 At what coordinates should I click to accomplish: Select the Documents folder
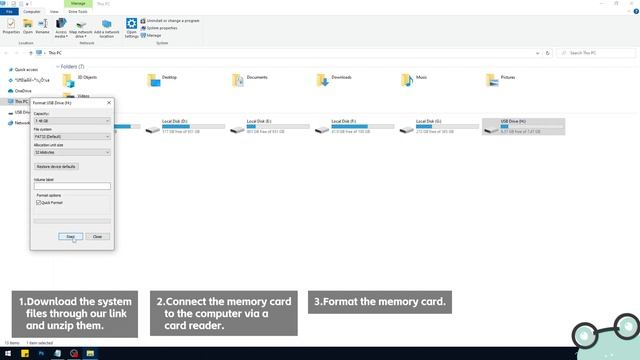coord(250,80)
